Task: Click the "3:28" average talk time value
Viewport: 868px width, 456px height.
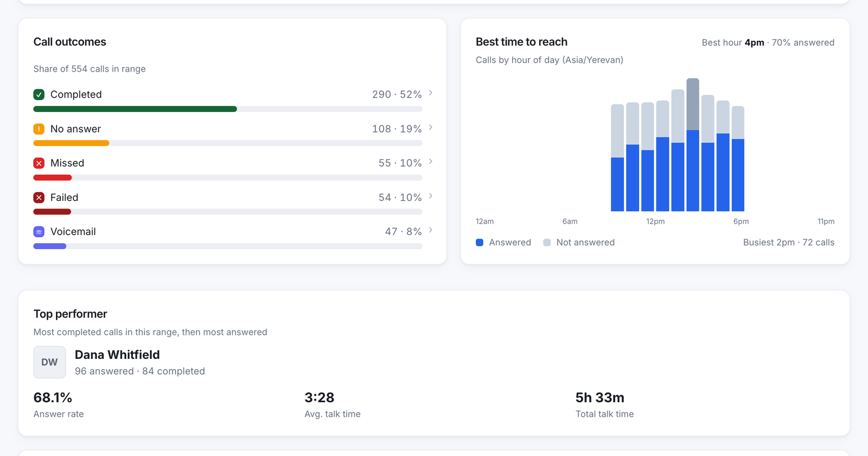Action: click(320, 397)
